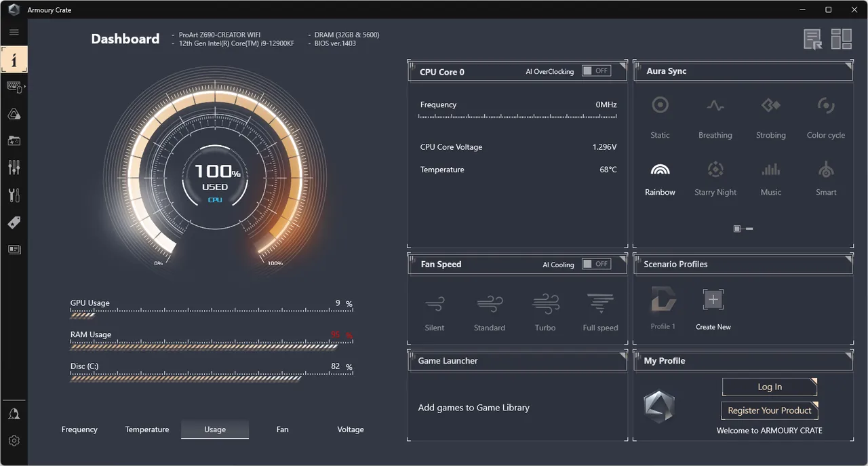This screenshot has height=466, width=868.
Task: Create New scenario profile
Action: point(713,309)
